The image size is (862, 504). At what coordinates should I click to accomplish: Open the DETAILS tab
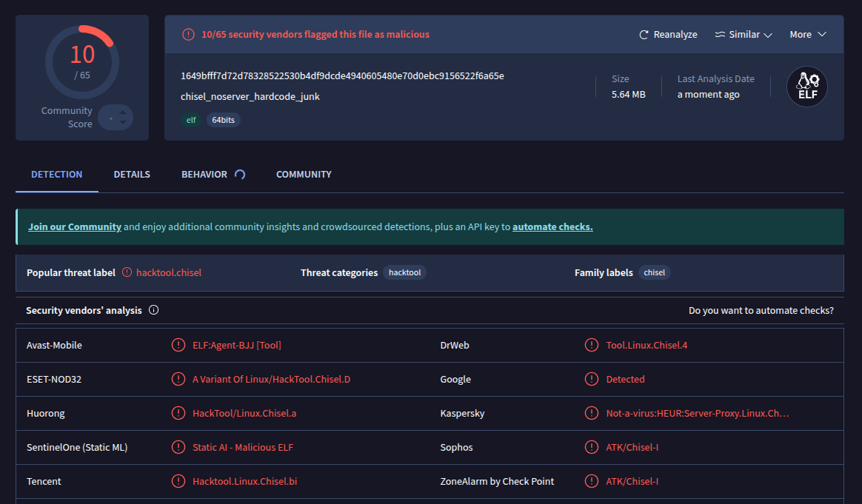click(132, 174)
